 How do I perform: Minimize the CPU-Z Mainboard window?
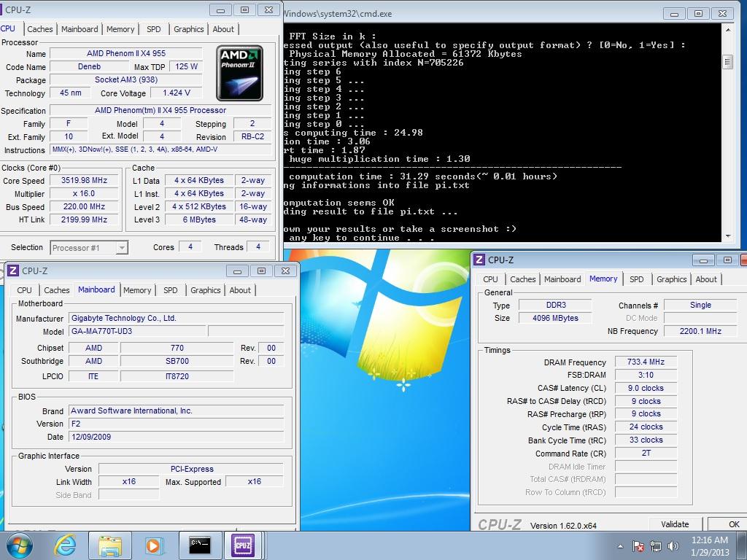237,271
